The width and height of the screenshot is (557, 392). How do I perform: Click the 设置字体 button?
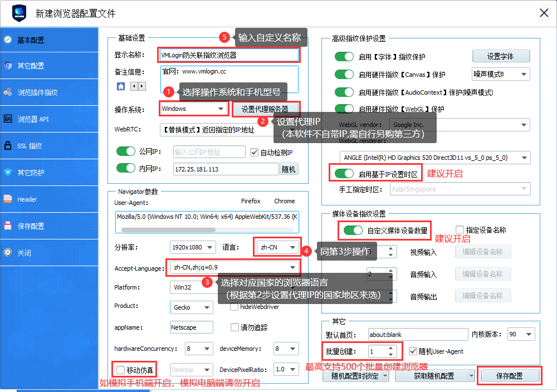click(501, 56)
